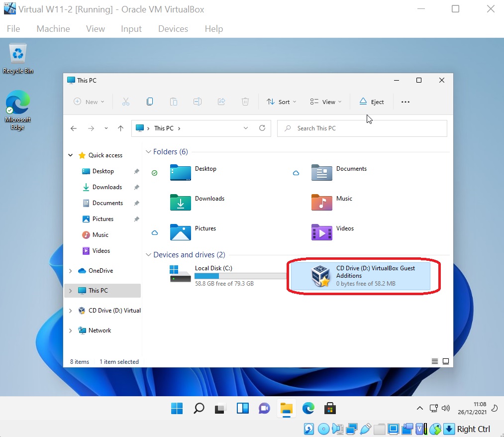Viewport: 504px width, 437px height.
Task: Collapse the Folders (6) group
Action: (148, 151)
